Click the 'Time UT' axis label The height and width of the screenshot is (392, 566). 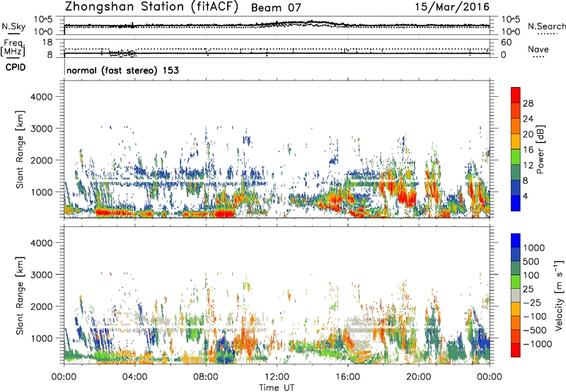(x=277, y=388)
